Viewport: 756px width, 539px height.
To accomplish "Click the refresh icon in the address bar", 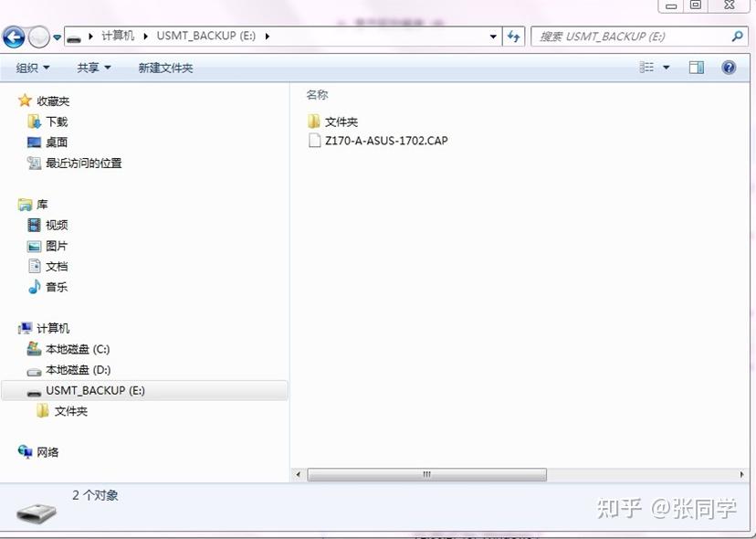I will point(513,37).
